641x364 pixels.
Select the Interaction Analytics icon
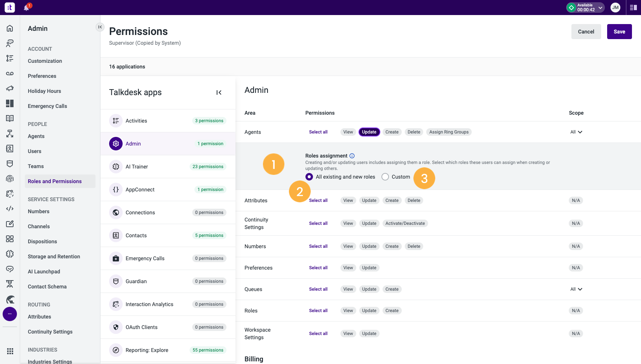[x=115, y=304]
